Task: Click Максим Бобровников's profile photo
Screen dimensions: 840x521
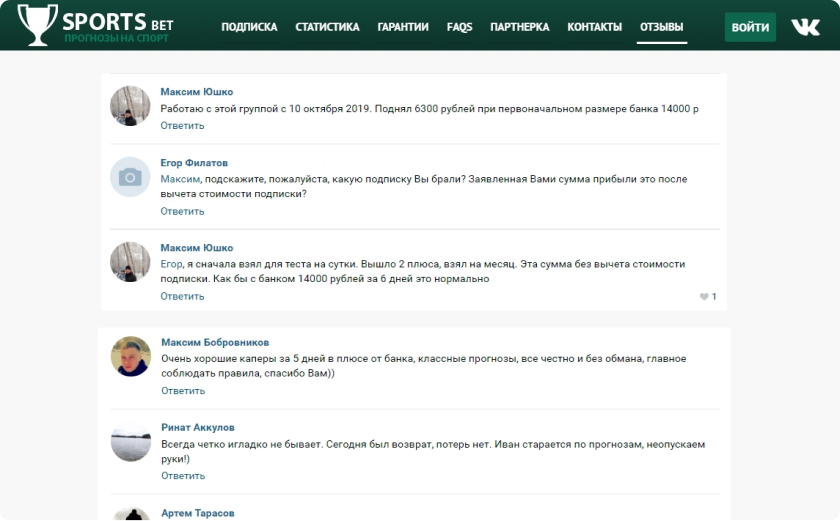Action: click(x=130, y=356)
